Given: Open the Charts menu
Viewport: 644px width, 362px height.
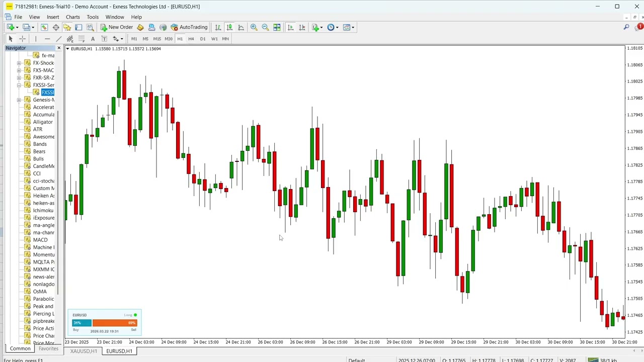Looking at the screenshot, I should point(72,17).
